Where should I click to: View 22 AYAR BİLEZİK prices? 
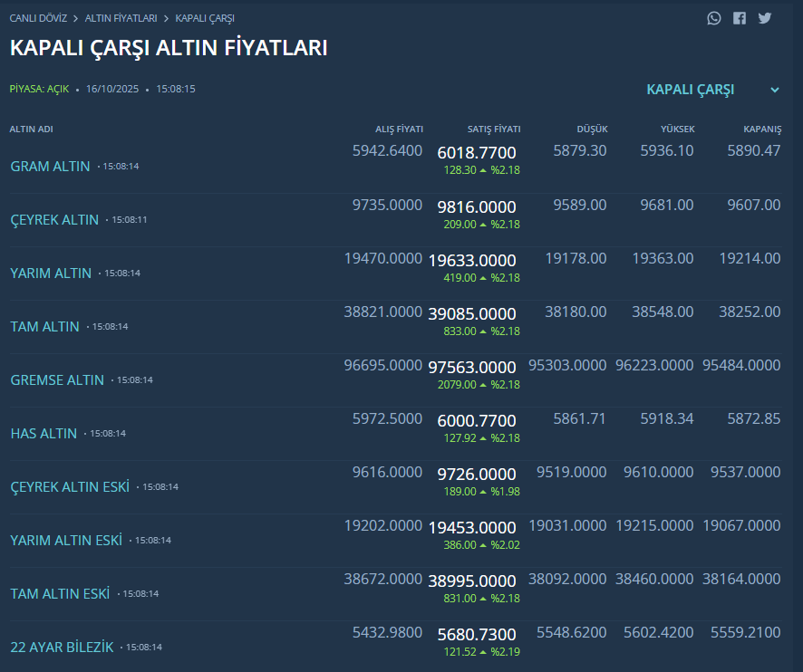62,648
